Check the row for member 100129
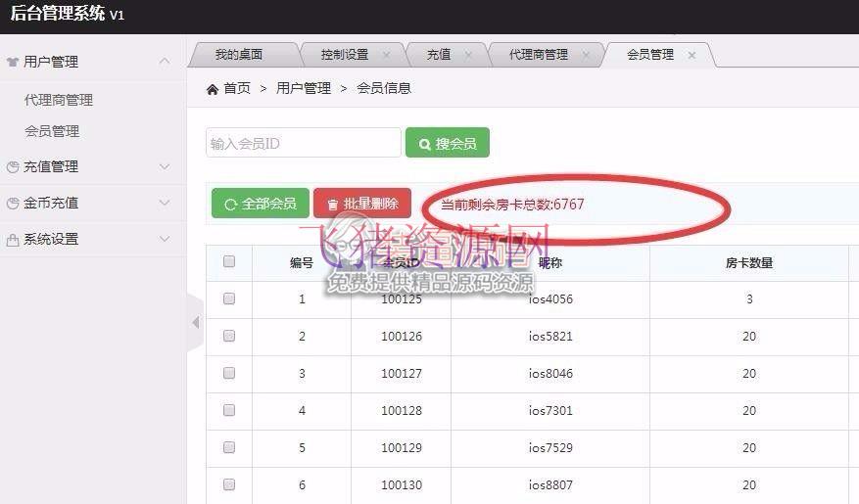The image size is (859, 504). click(229, 447)
